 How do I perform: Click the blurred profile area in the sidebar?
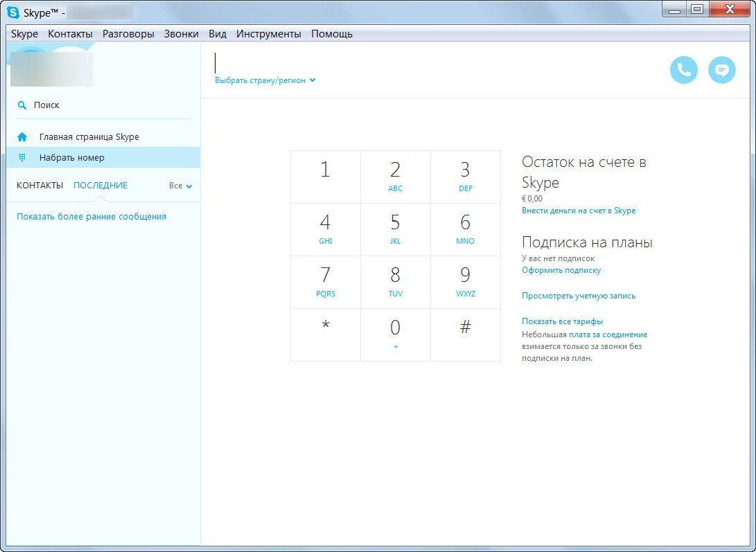(51, 69)
